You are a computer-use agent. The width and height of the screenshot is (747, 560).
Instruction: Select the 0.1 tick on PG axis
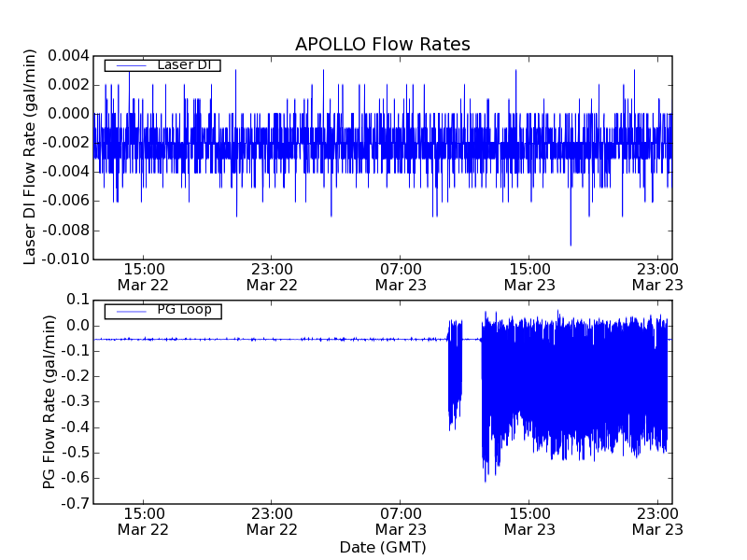78,300
